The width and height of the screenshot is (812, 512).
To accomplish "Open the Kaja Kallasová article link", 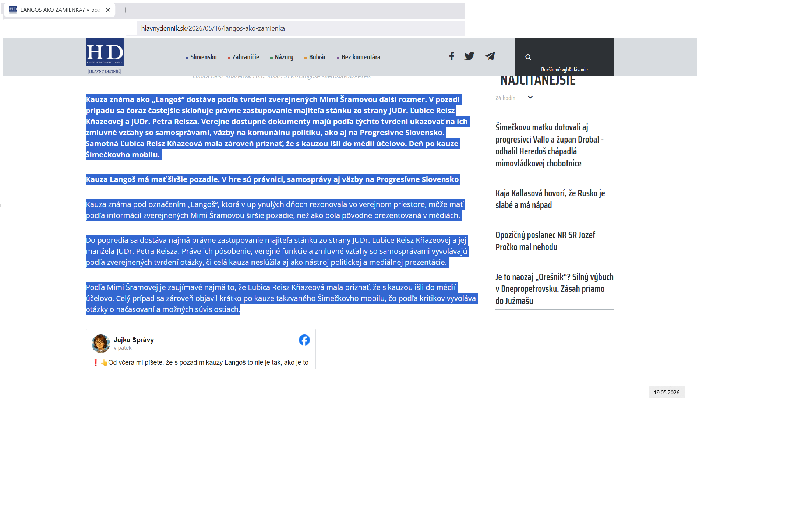I will 550,199.
